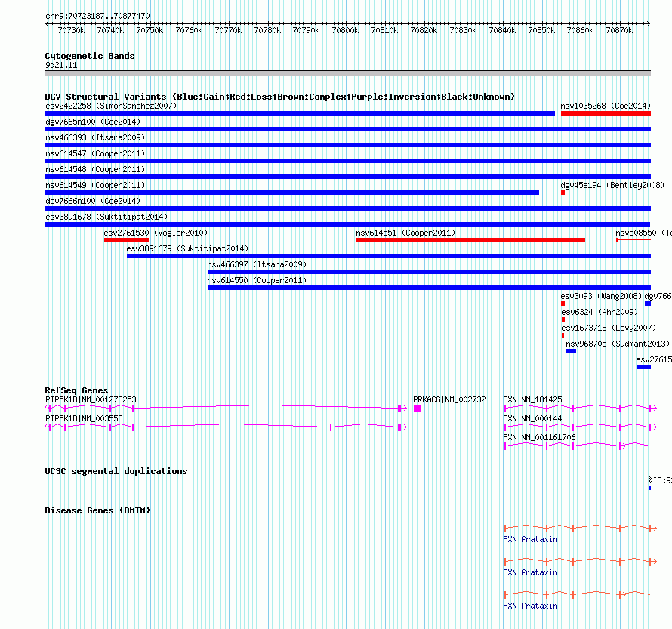Click the red nsv614551 (Cooper2011) loss bar

470,240
